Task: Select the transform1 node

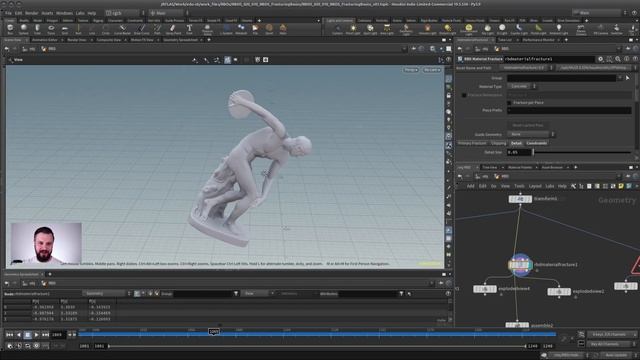Action: [520, 199]
